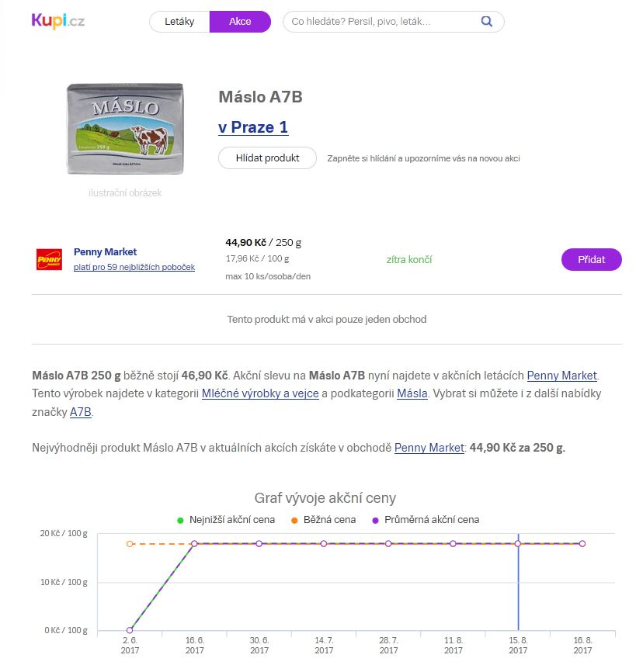Select the chart point at 2. 6. 2017 zero value

(130, 630)
